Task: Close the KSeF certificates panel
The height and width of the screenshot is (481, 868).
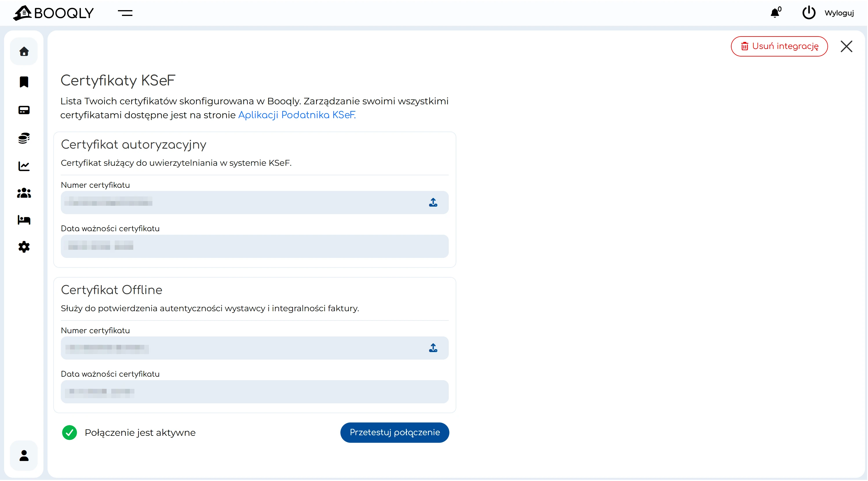Action: click(x=846, y=46)
